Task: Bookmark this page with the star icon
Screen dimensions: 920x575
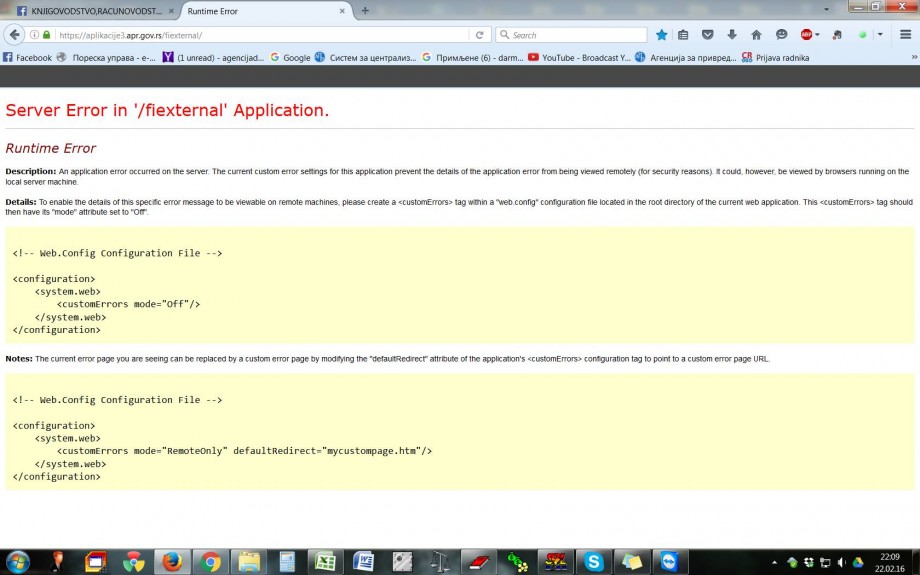Action: click(x=661, y=35)
